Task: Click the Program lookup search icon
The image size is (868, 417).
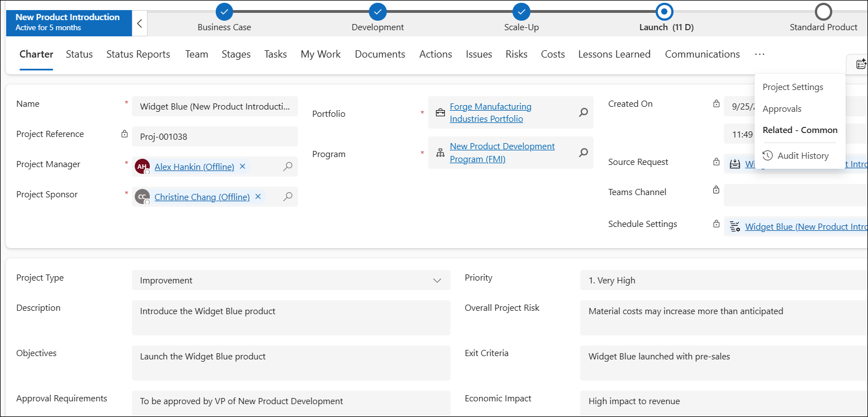Action: pyautogui.click(x=584, y=153)
